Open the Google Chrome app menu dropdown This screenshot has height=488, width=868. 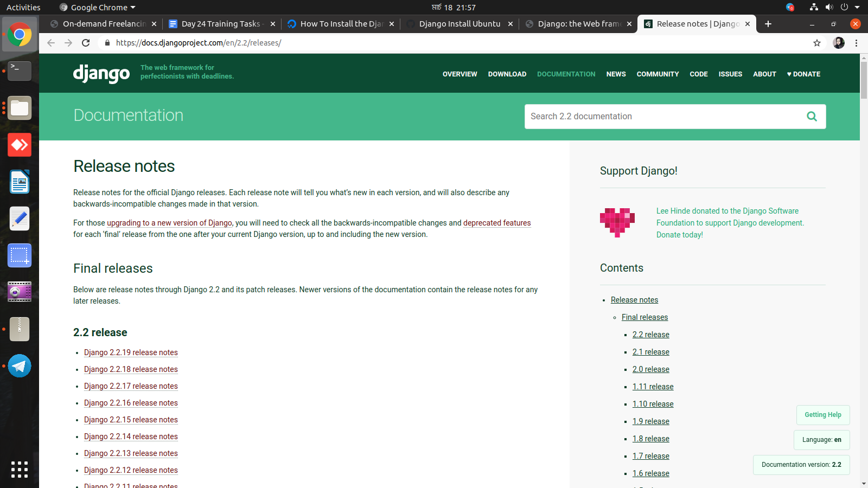click(x=98, y=7)
